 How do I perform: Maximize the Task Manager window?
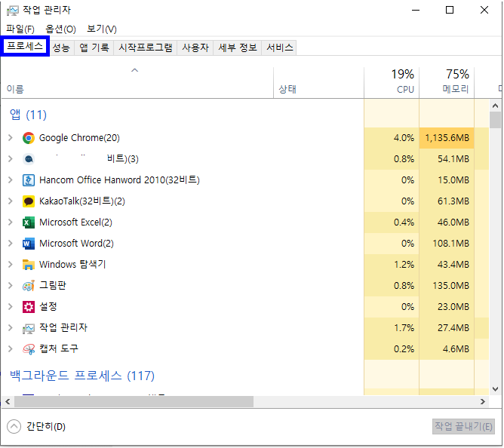(450, 11)
